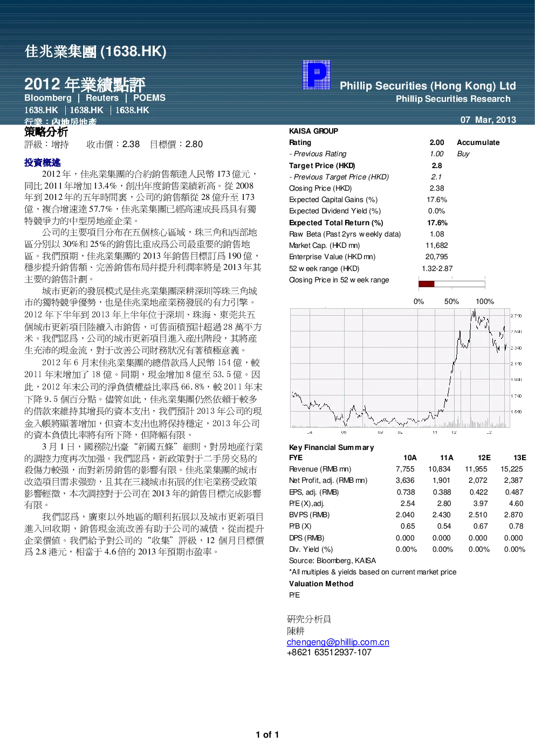Click the Key Financial Summary heading
The image size is (535, 756).
click(x=331, y=447)
